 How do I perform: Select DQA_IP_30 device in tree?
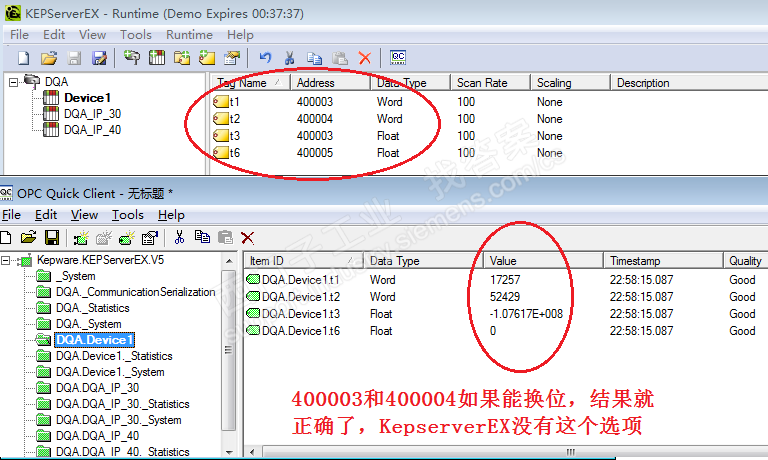pyautogui.click(x=93, y=114)
